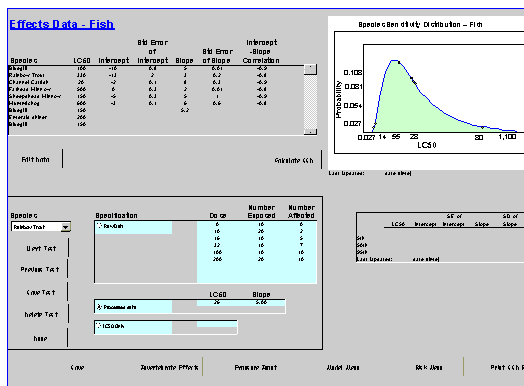Click the species list scroll-down arrow
The height and width of the screenshot is (386, 524).
(310, 132)
